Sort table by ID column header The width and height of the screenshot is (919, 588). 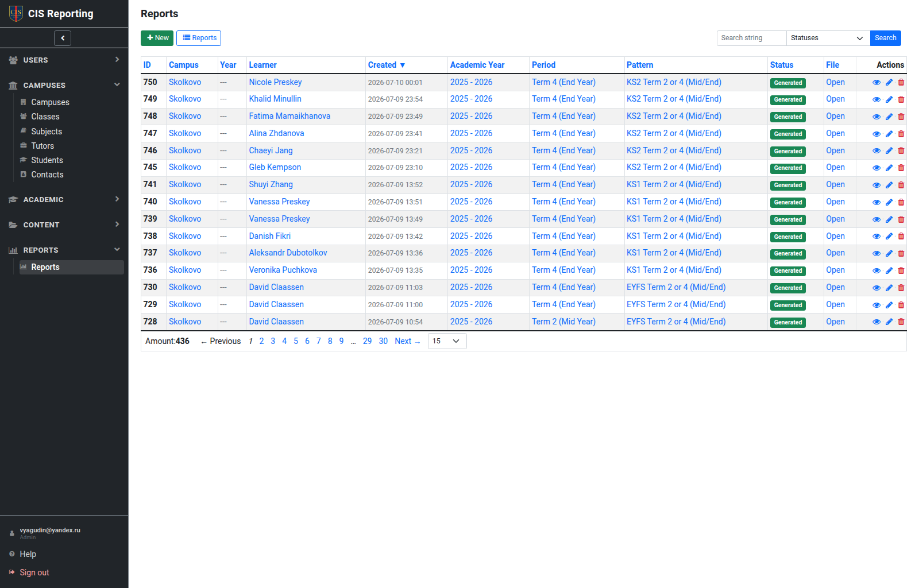[147, 65]
